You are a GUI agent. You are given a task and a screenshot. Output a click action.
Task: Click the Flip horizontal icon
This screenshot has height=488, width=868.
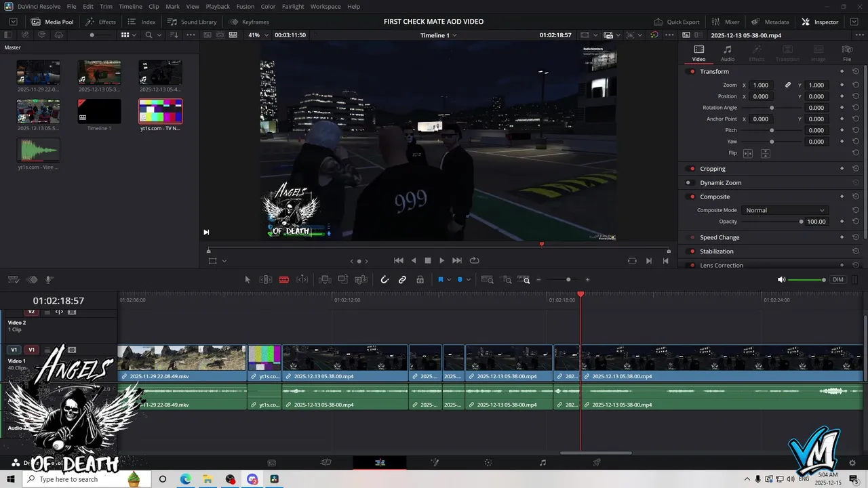[748, 153]
